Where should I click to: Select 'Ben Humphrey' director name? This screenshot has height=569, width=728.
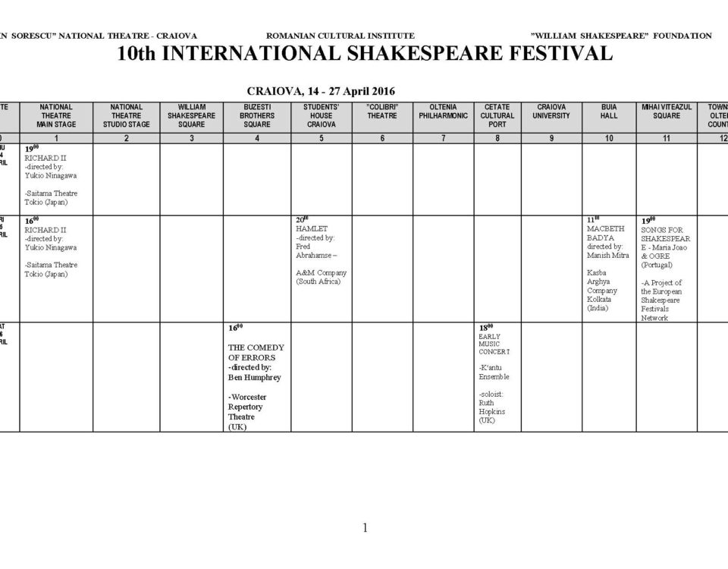coord(255,378)
